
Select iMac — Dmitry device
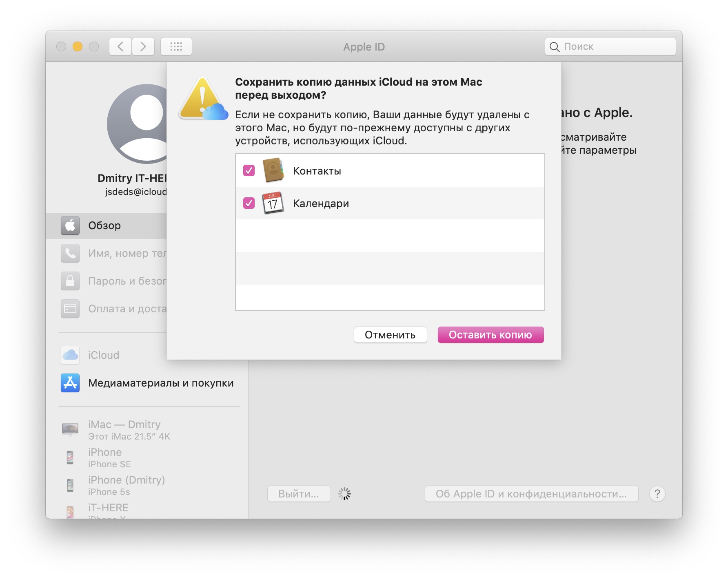[x=147, y=430]
